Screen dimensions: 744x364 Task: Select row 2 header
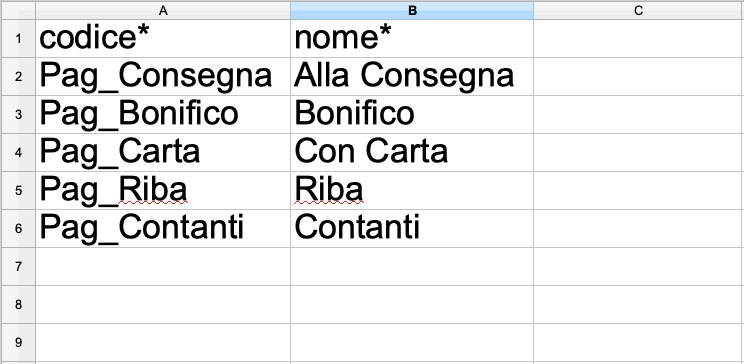click(18, 76)
